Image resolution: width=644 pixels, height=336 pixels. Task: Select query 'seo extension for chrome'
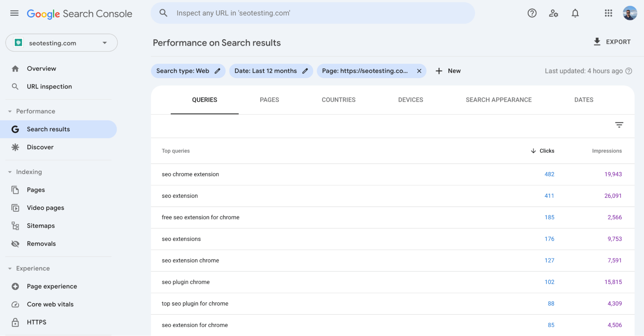pos(195,325)
